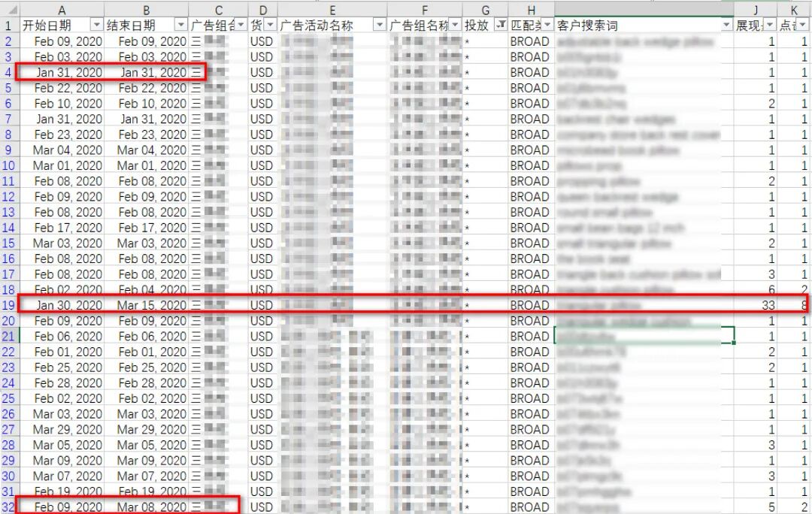Select column K header
The image size is (812, 514).
pos(795,10)
